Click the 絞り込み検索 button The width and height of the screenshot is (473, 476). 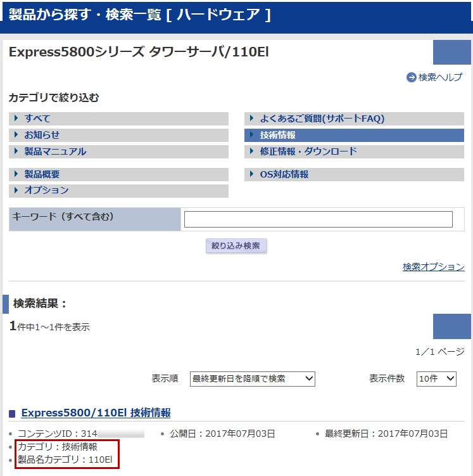coord(236,245)
